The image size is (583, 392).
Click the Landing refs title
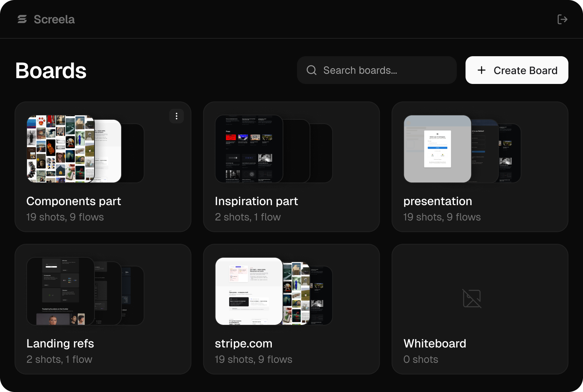tap(60, 343)
